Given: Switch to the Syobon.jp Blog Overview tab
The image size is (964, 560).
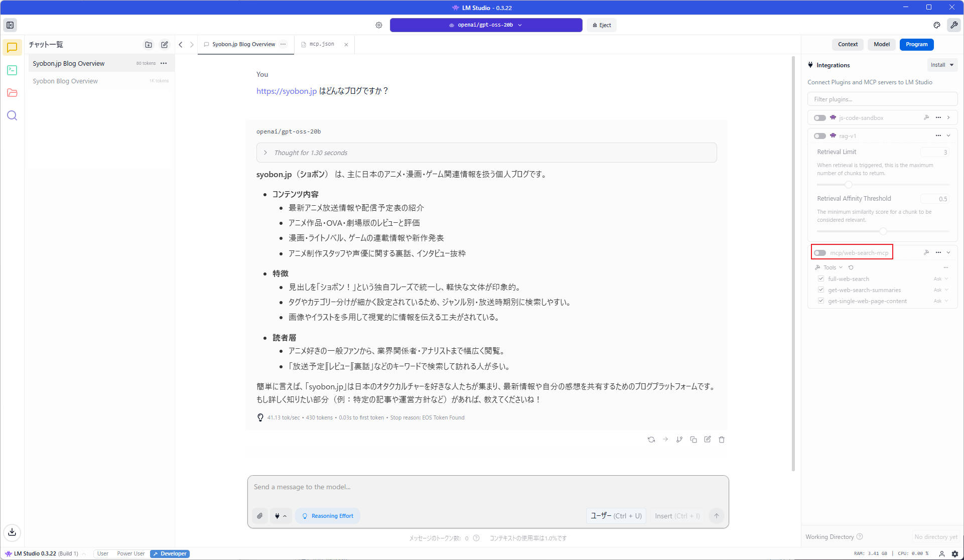Looking at the screenshot, I should (243, 45).
